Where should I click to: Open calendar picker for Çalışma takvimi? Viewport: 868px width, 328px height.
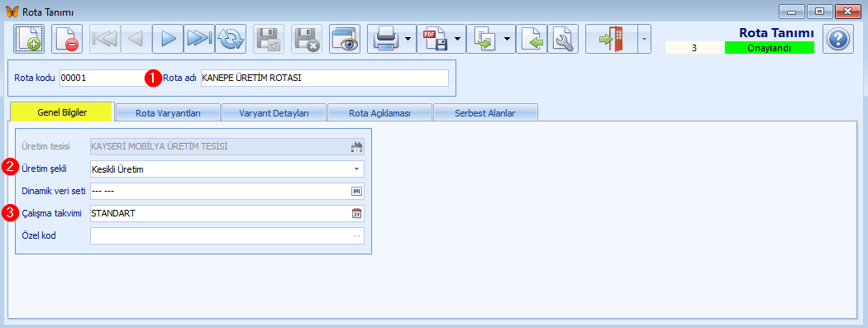click(x=356, y=213)
